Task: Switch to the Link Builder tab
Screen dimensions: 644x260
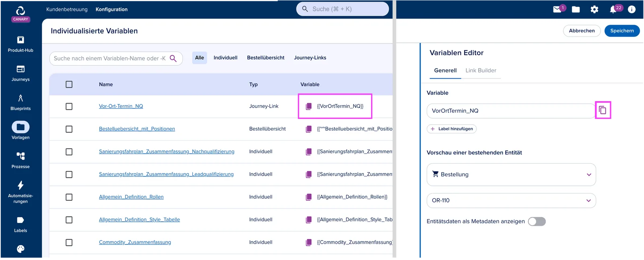Action: click(x=481, y=71)
